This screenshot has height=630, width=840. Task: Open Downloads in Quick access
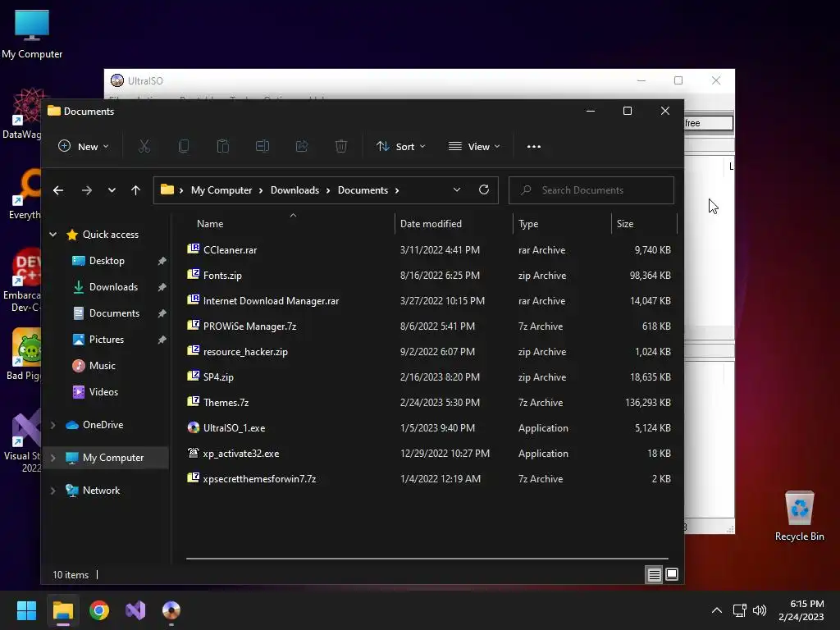[x=113, y=287]
